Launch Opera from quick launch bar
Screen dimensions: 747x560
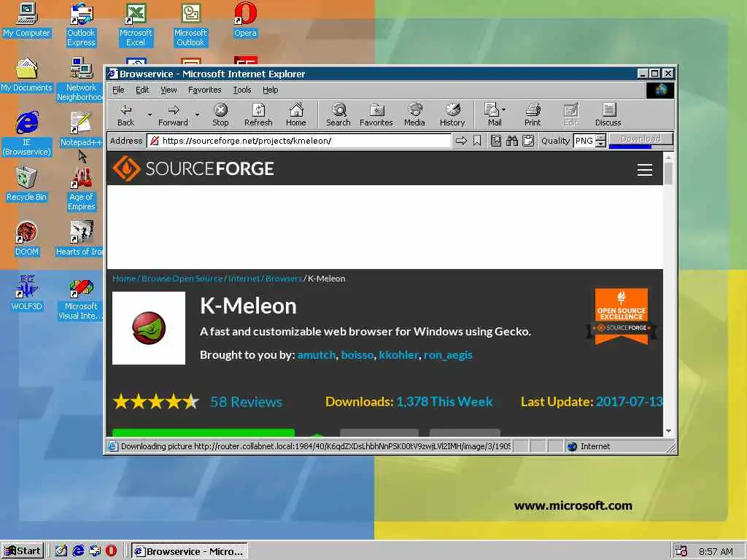[111, 551]
